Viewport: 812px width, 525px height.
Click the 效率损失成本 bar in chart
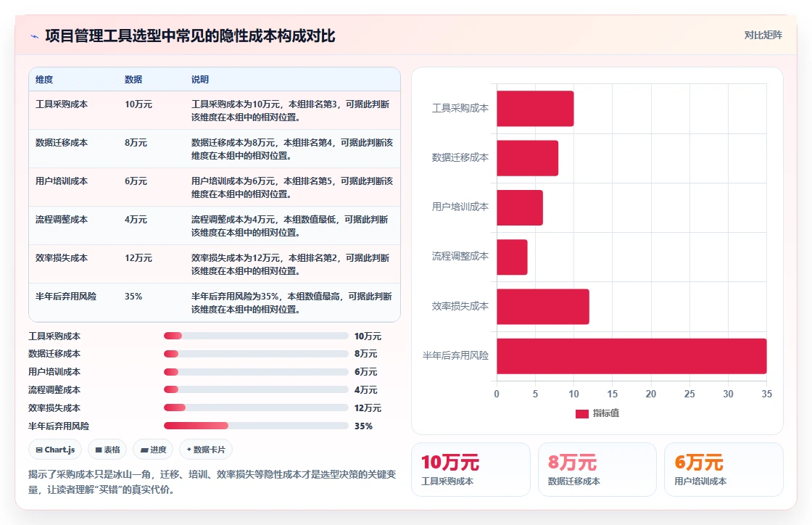click(543, 307)
